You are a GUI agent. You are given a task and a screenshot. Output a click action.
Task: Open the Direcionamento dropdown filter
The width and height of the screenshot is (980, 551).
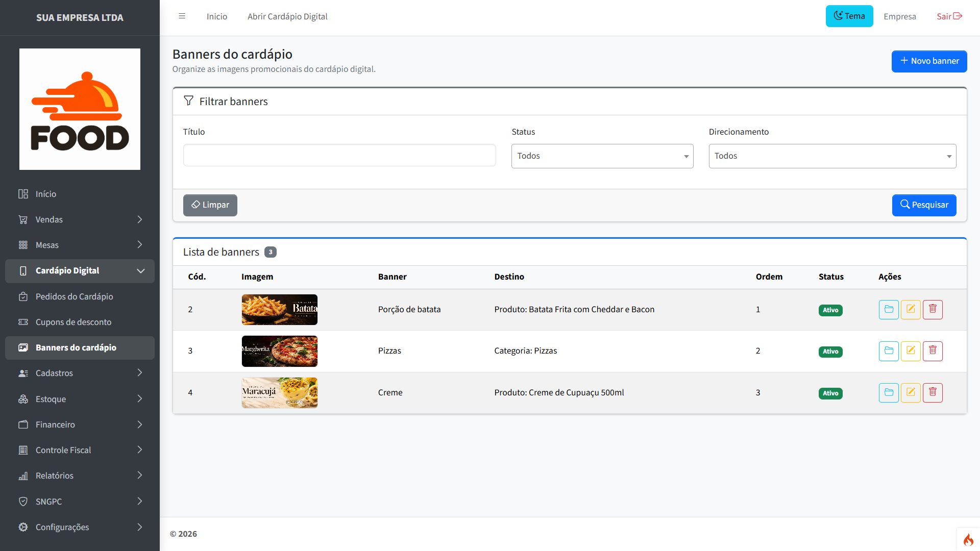pyautogui.click(x=832, y=156)
